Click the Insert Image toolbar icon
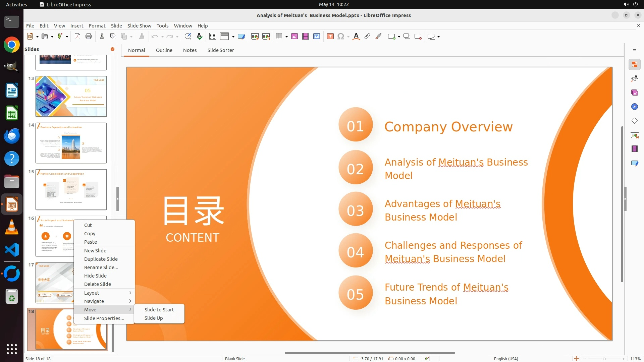 (x=294, y=37)
